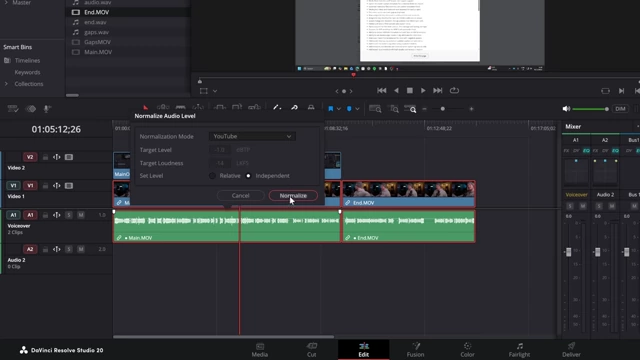Lock the Audio 2 track

tap(45, 249)
